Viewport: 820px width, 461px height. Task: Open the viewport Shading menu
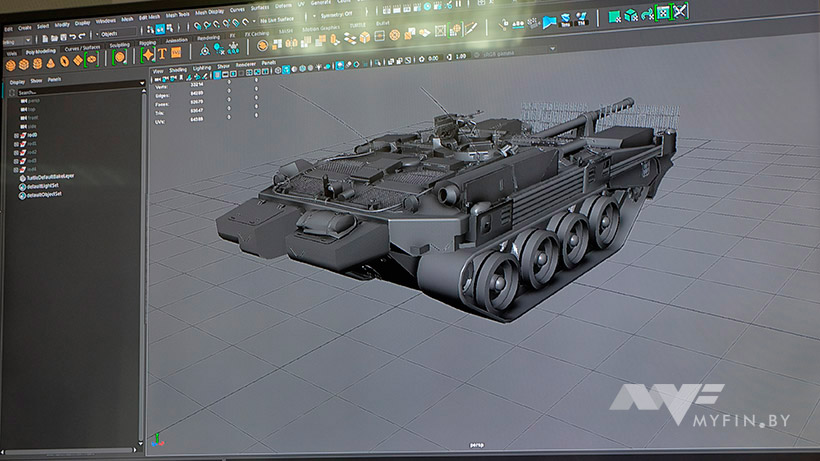(x=177, y=70)
